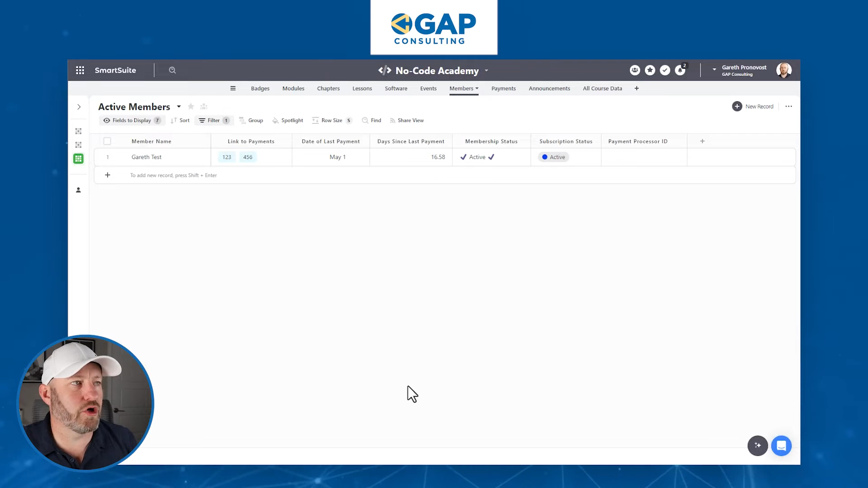The image size is (868, 488).
Task: Click the Fields to Display 7 control
Action: [131, 120]
